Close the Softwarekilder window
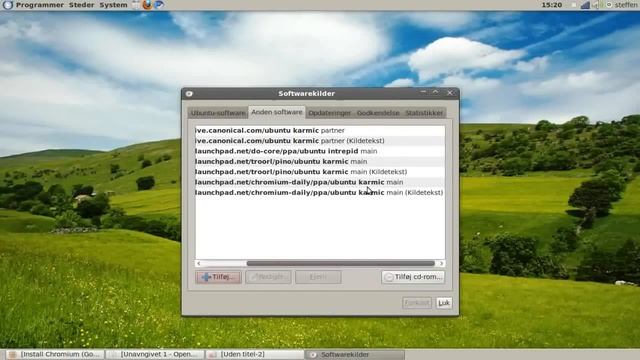The height and width of the screenshot is (360, 640). point(450,93)
